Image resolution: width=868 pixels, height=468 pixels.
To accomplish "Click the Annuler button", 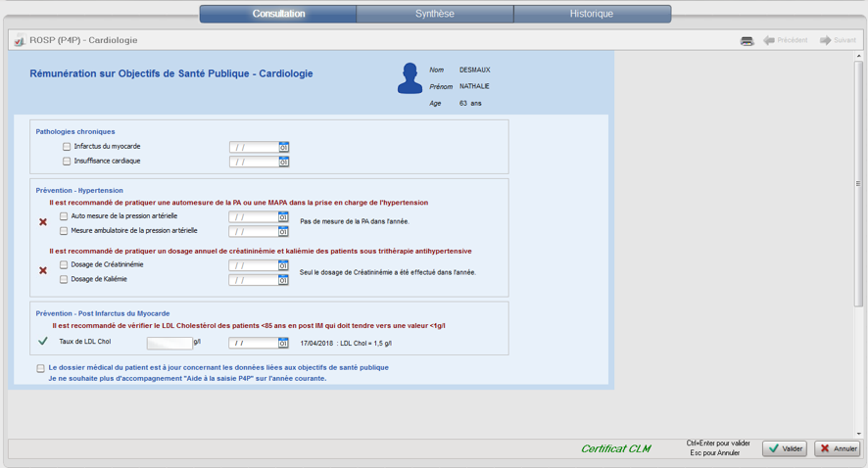I will click(x=837, y=448).
